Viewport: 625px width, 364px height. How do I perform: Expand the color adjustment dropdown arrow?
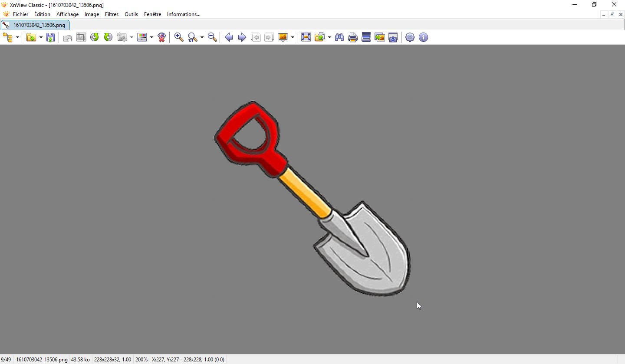pyautogui.click(x=151, y=37)
